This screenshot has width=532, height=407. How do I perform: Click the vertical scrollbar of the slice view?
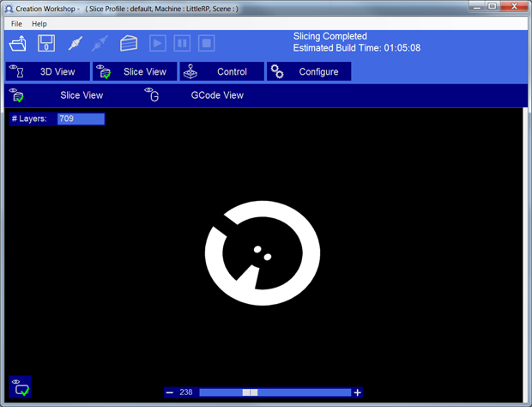pyautogui.click(x=525, y=254)
